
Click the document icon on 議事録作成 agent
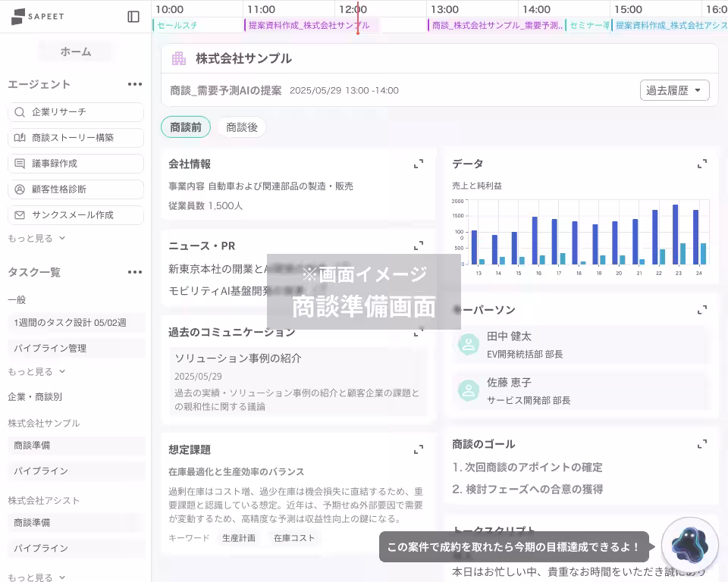click(x=21, y=163)
